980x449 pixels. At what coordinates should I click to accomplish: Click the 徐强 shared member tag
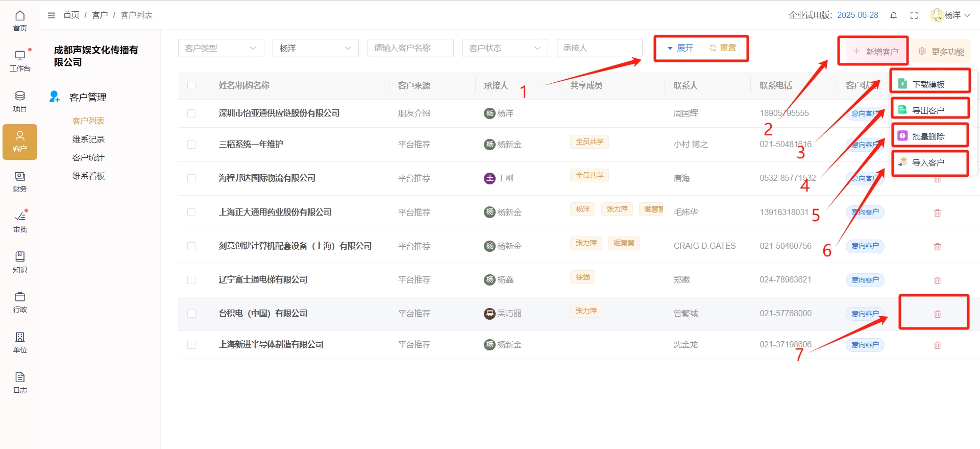coord(583,277)
